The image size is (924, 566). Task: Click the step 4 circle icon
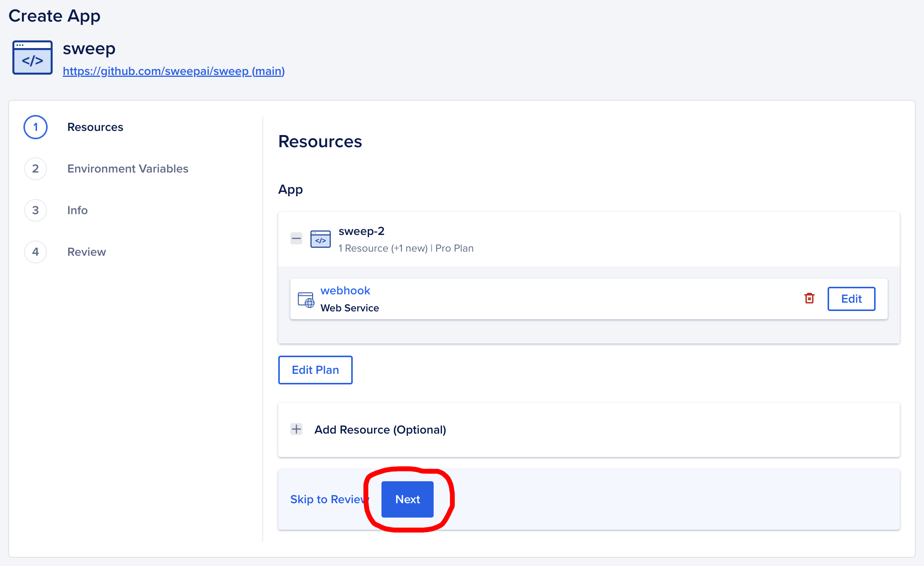(36, 252)
